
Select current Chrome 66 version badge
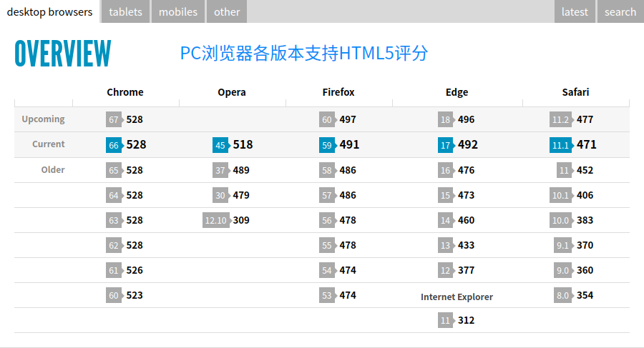pyautogui.click(x=114, y=145)
